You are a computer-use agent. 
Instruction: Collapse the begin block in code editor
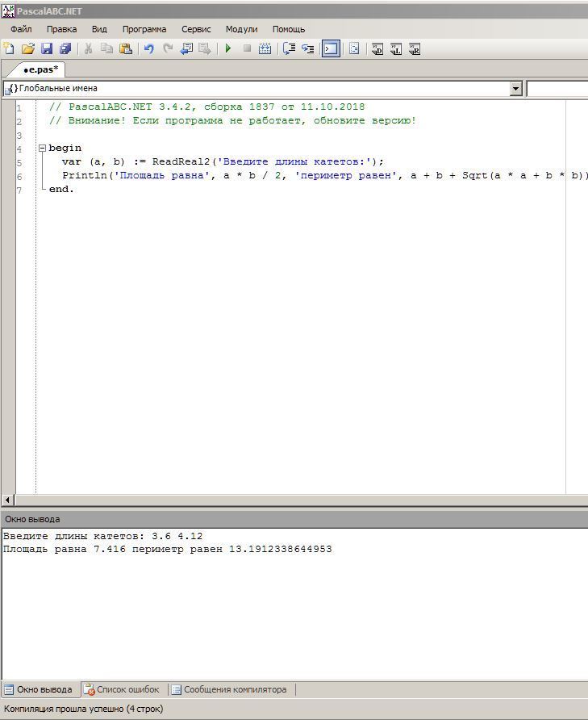[x=42, y=149]
